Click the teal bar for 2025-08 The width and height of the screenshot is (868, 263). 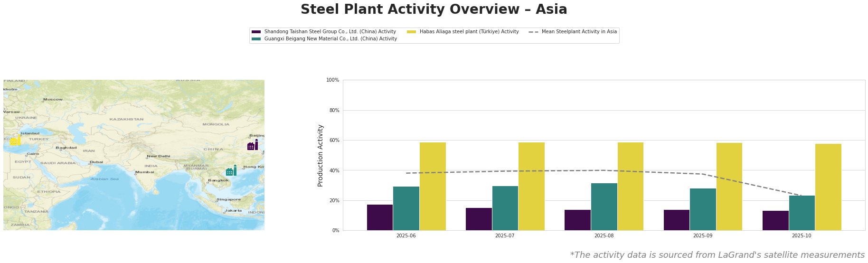click(604, 207)
